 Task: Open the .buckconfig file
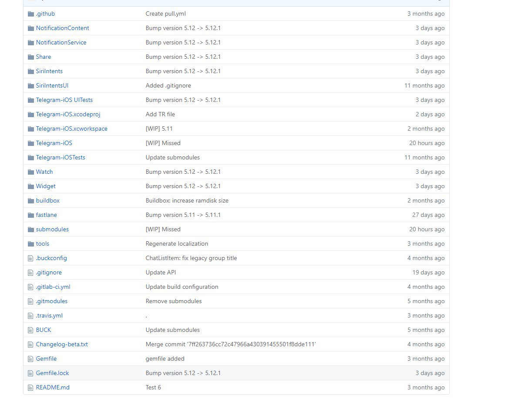[51, 258]
